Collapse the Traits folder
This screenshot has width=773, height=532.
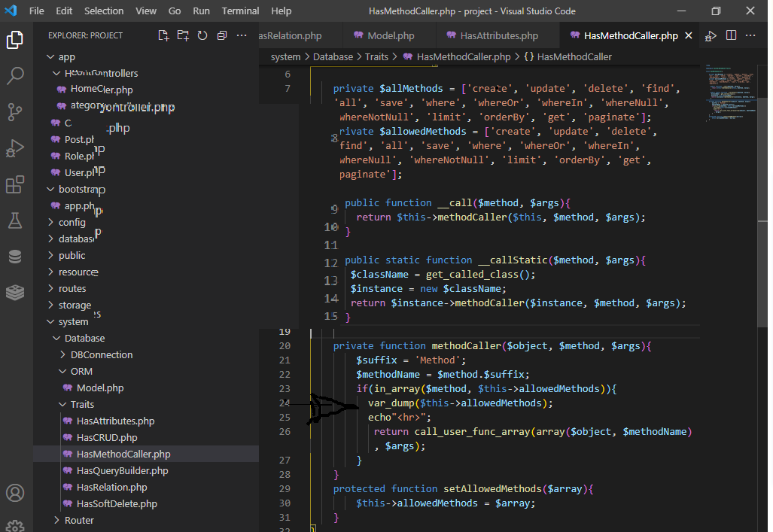[82, 404]
